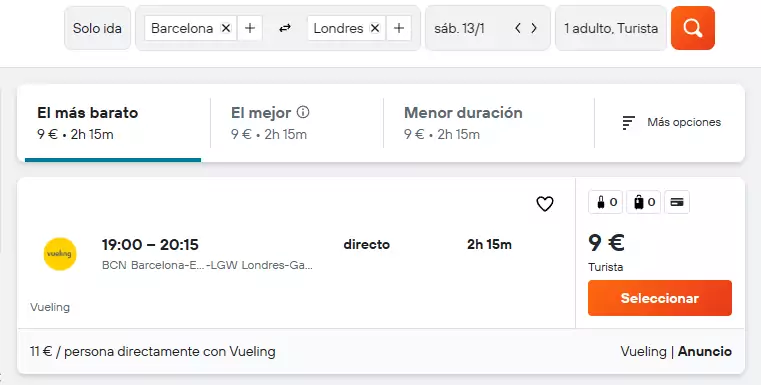This screenshot has height=385, width=761.
Task: Remove Londres from destination field
Action: [375, 28]
